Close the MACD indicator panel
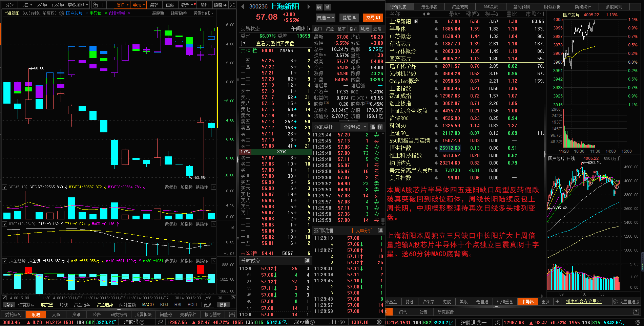 point(213,224)
